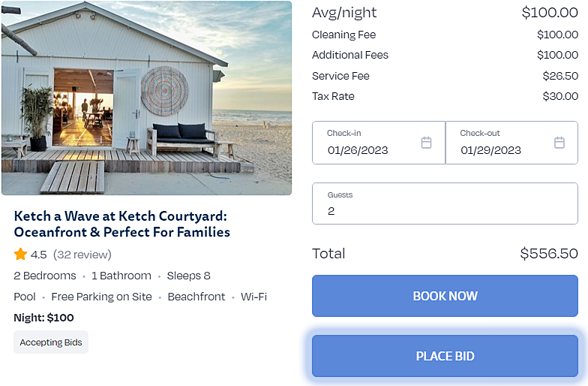Click the Book Now button
Viewport: 588px width, 386px height.
[x=445, y=296]
